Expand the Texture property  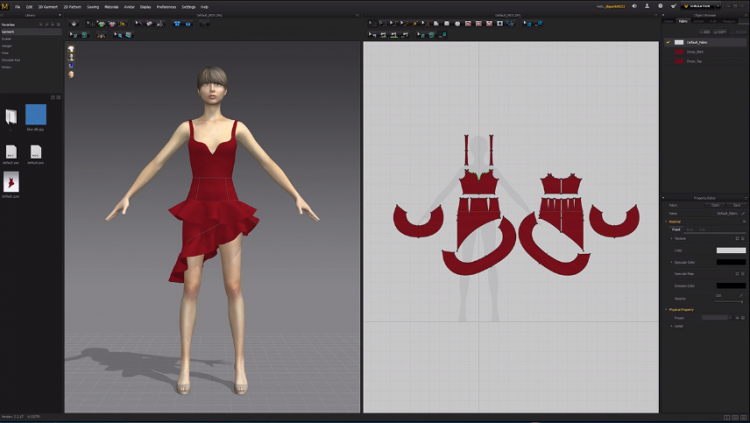pos(672,238)
